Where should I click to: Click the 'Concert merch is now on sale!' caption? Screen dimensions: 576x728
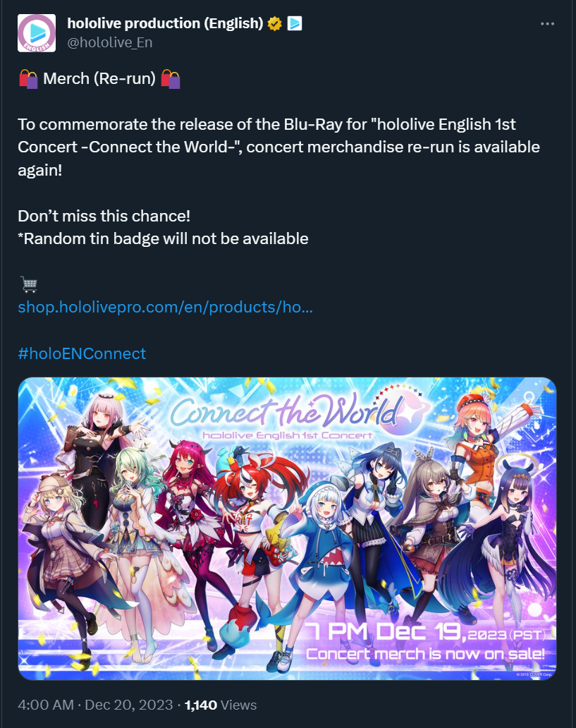(x=425, y=654)
